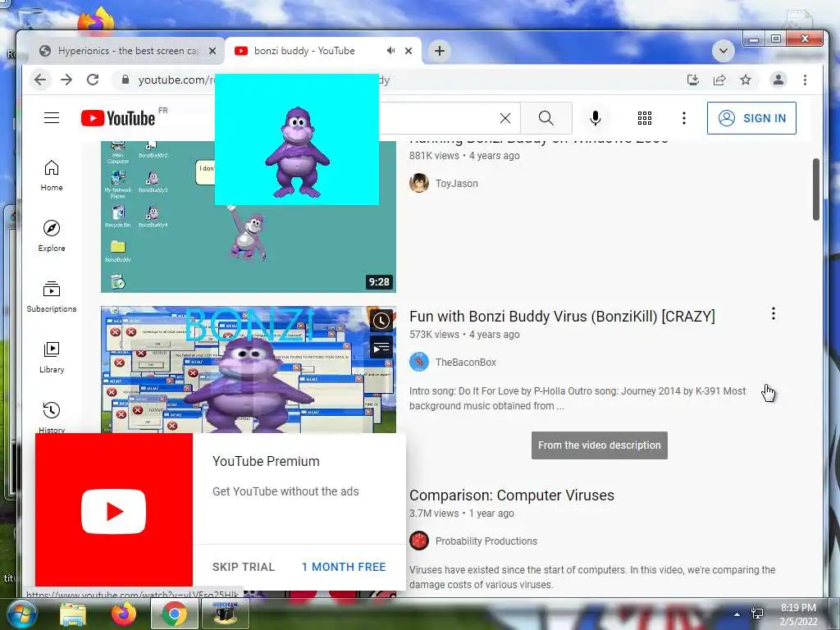Click the page vertical scrollbar thumb

pos(816,189)
